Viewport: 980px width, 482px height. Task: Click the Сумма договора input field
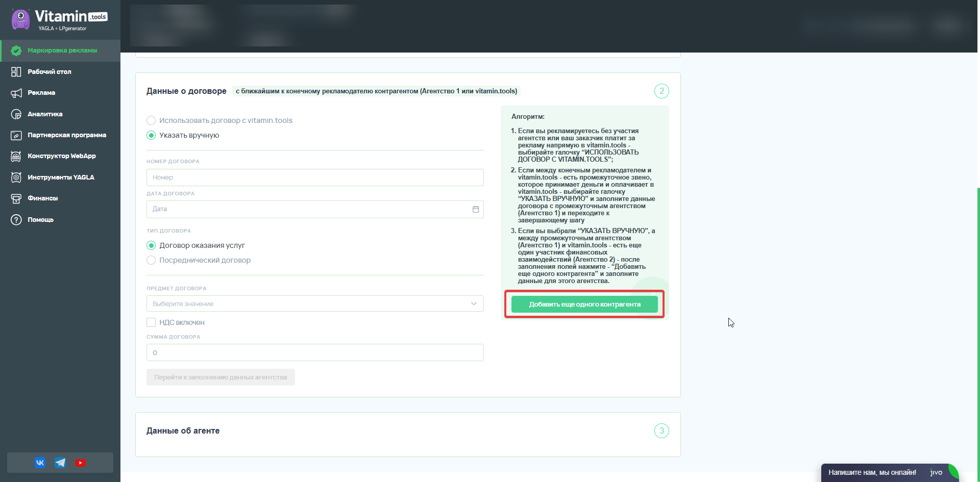315,352
